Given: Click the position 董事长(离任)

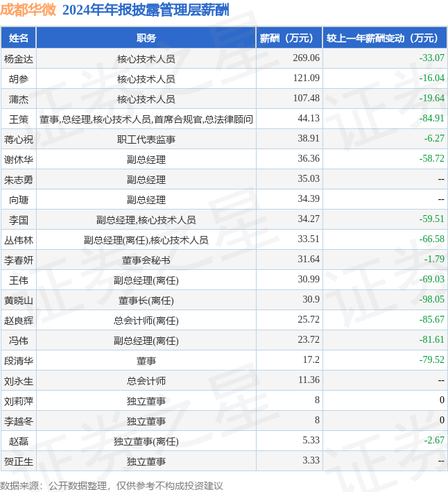Looking at the screenshot, I should [146, 300].
